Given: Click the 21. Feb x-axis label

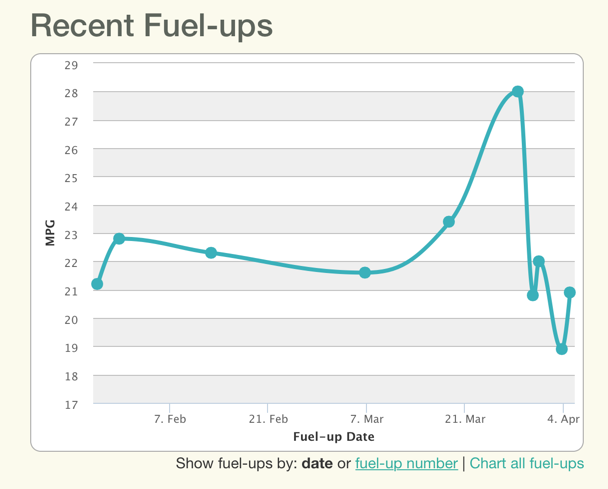Looking at the screenshot, I should [x=269, y=419].
